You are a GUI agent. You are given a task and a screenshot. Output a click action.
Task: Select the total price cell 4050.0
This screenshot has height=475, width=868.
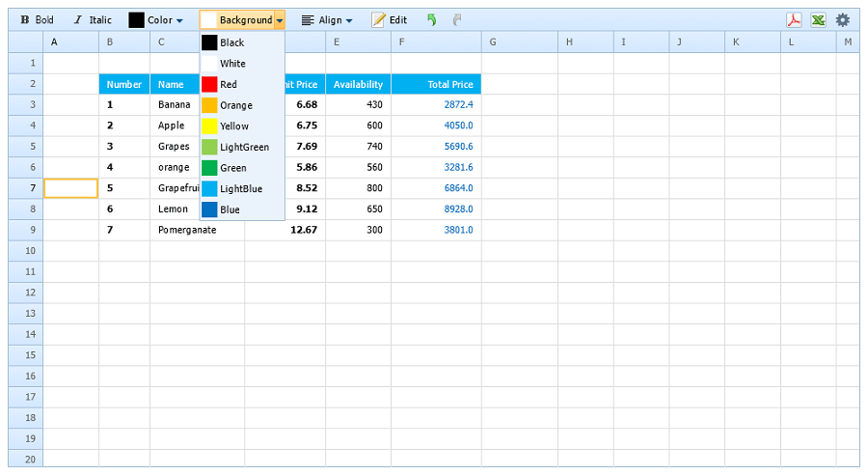[x=436, y=126]
